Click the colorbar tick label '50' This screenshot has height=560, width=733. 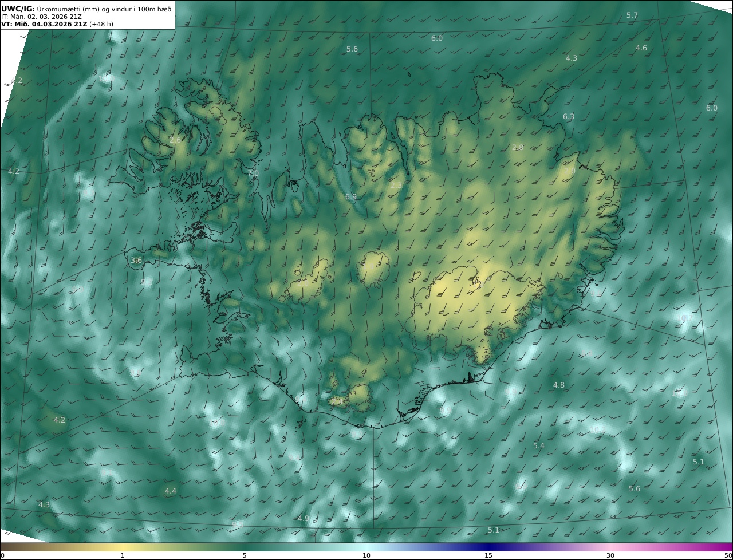click(x=728, y=555)
